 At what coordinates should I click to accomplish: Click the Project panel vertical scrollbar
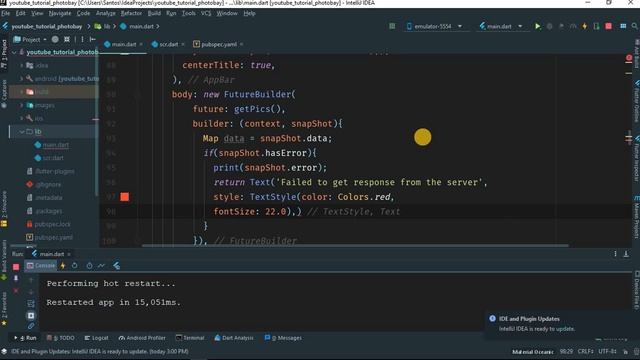pyautogui.click(x=96, y=122)
